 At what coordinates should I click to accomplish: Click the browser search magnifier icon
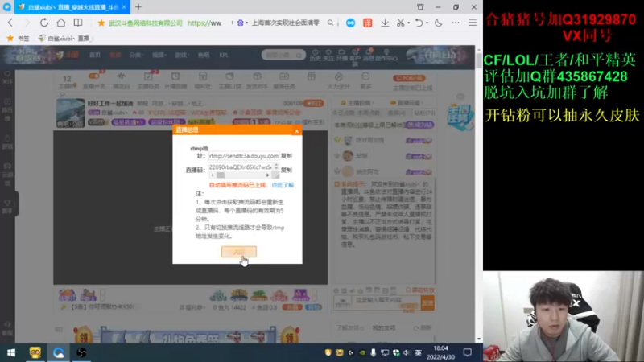coord(330,23)
